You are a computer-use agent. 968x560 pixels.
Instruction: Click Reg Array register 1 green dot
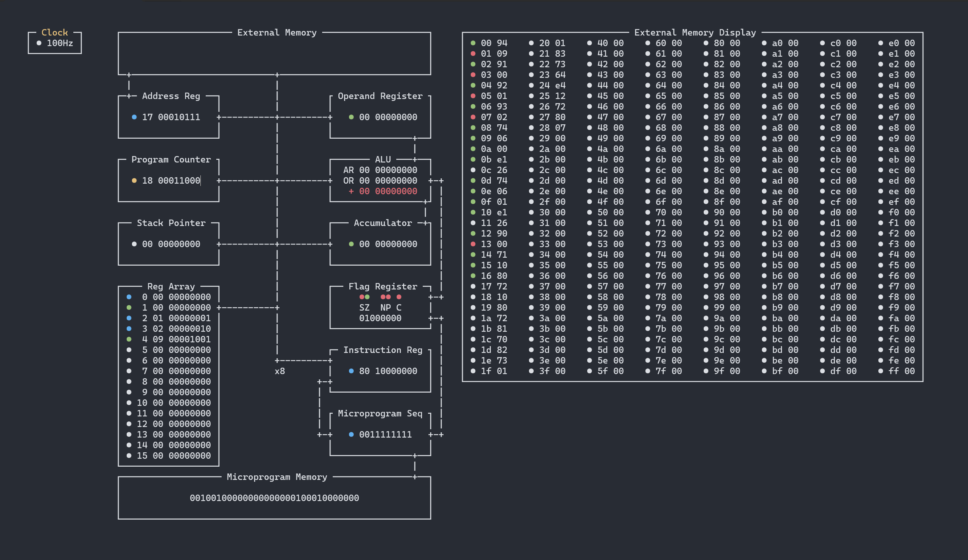(x=129, y=308)
